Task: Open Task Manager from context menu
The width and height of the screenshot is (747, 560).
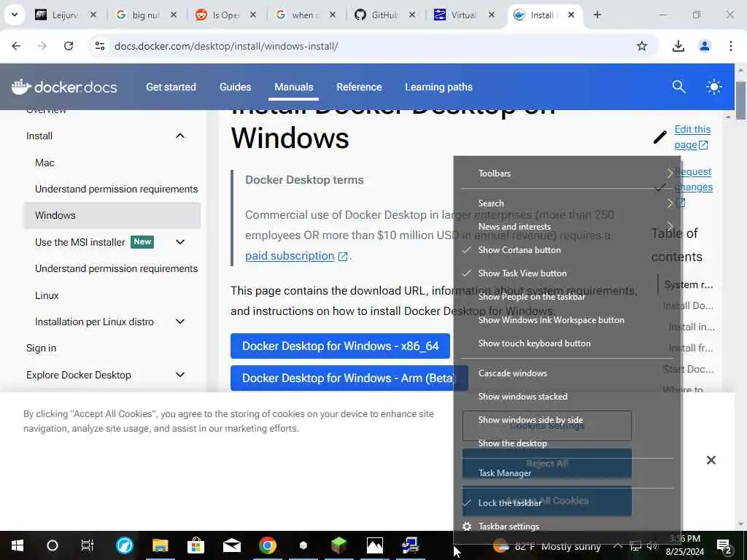Action: (x=567, y=473)
